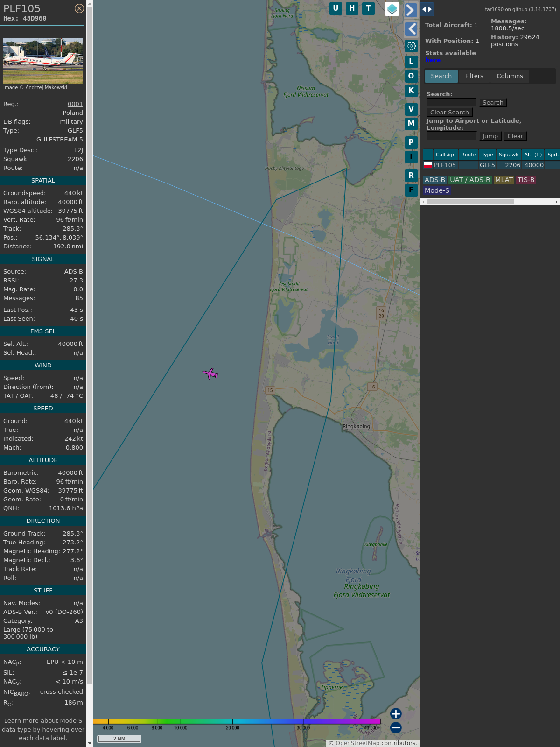This screenshot has width=560, height=747.
Task: Click the Jump to Airport input field
Action: tap(451, 136)
